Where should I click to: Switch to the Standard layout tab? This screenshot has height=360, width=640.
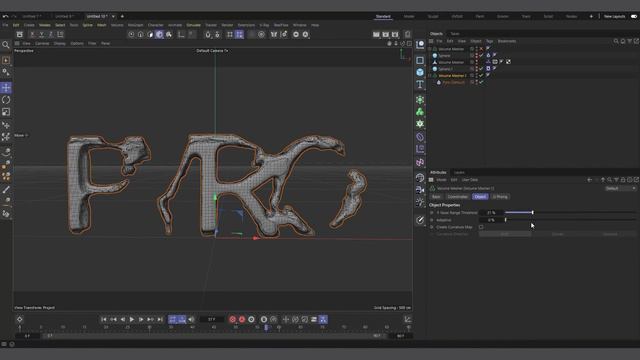[x=383, y=16]
